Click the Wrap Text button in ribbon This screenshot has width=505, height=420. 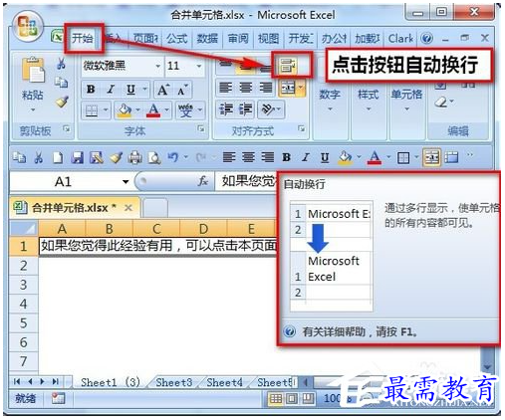click(x=288, y=66)
